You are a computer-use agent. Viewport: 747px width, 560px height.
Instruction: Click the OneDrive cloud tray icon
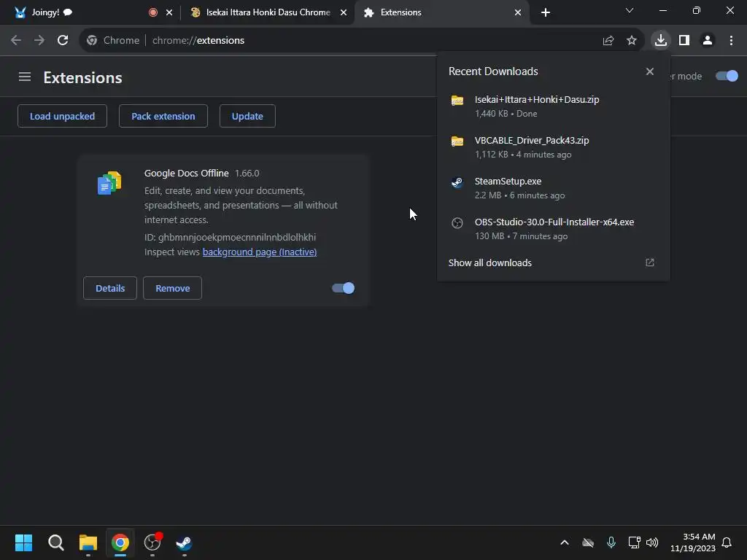588,542
